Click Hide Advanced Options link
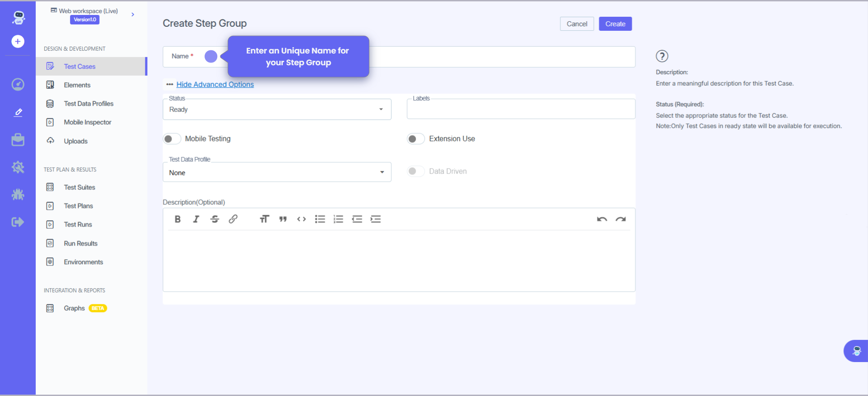 [215, 84]
